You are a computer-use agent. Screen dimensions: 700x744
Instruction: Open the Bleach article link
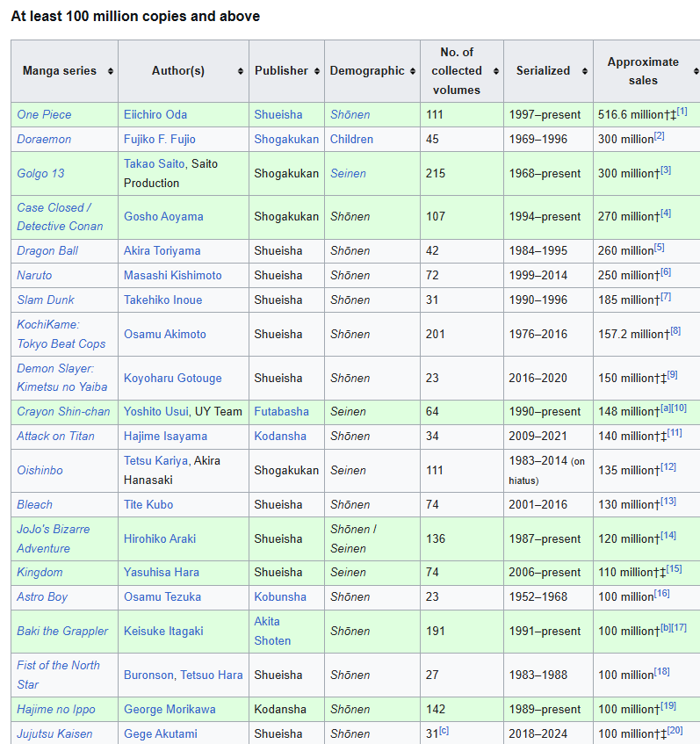pyautogui.click(x=34, y=505)
